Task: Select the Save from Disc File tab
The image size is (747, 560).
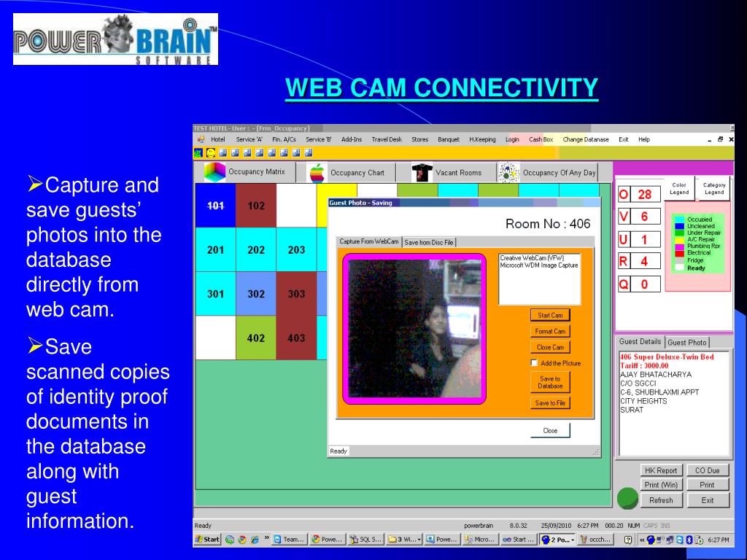Action: 429,242
